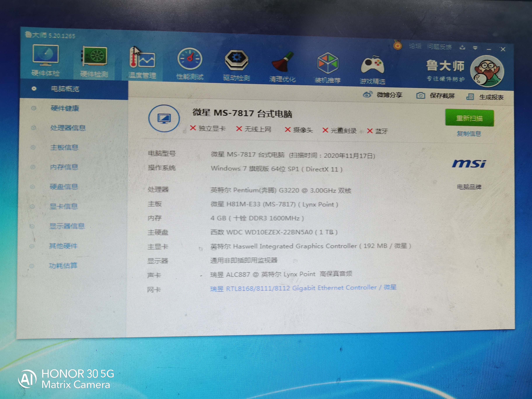Select 硬盘信息 in sidebar
This screenshot has height=399, width=532.
[64, 187]
